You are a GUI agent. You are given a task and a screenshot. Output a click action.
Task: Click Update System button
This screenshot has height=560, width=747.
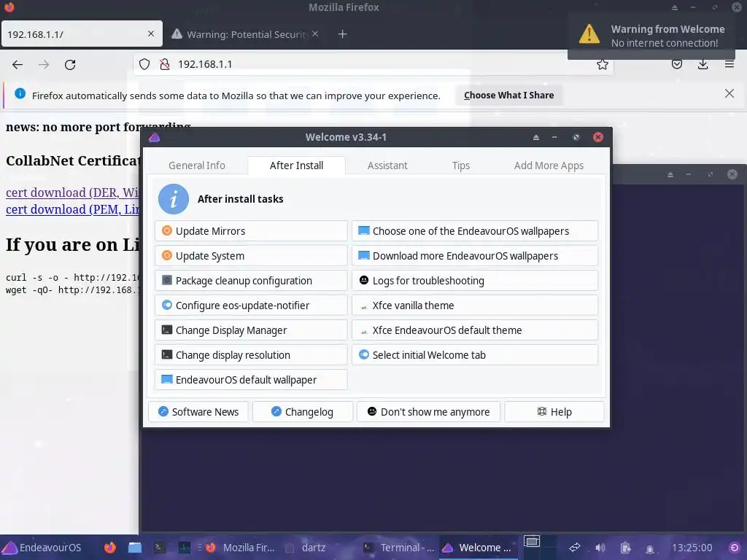tap(251, 256)
